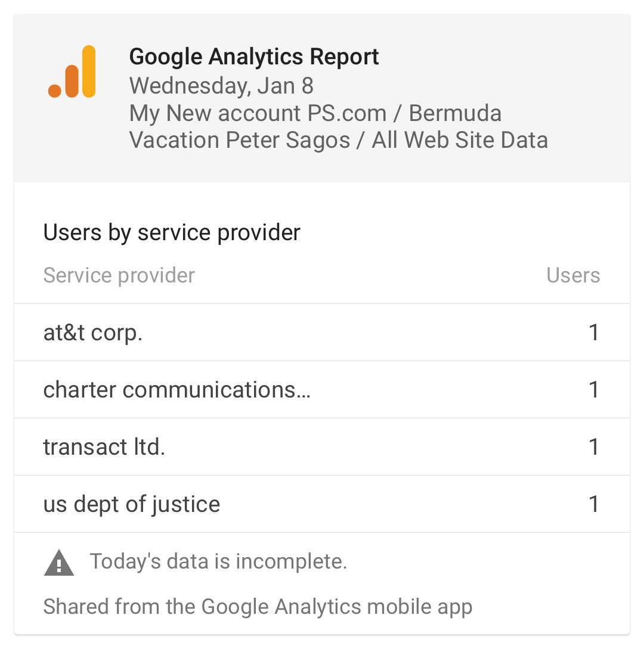Click the user count for at&t corp.

[x=594, y=333]
